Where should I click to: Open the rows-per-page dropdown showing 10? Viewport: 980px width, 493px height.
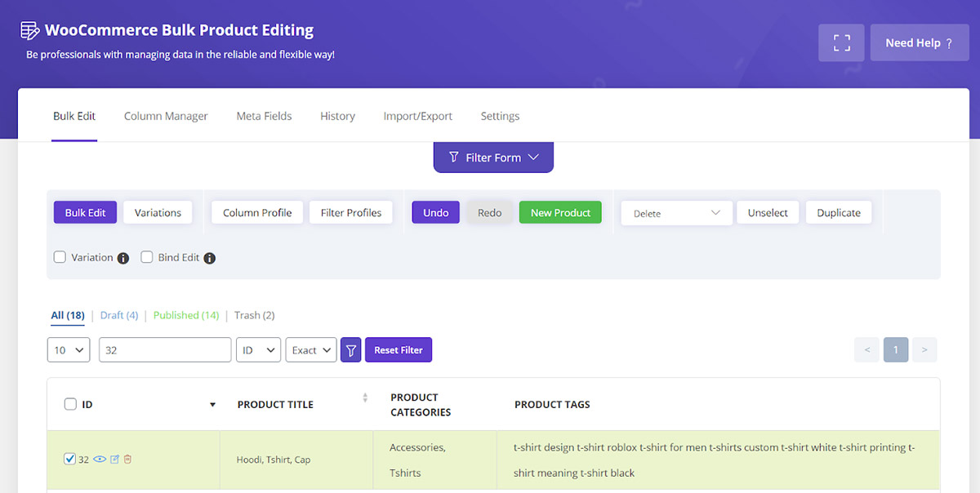[69, 350]
